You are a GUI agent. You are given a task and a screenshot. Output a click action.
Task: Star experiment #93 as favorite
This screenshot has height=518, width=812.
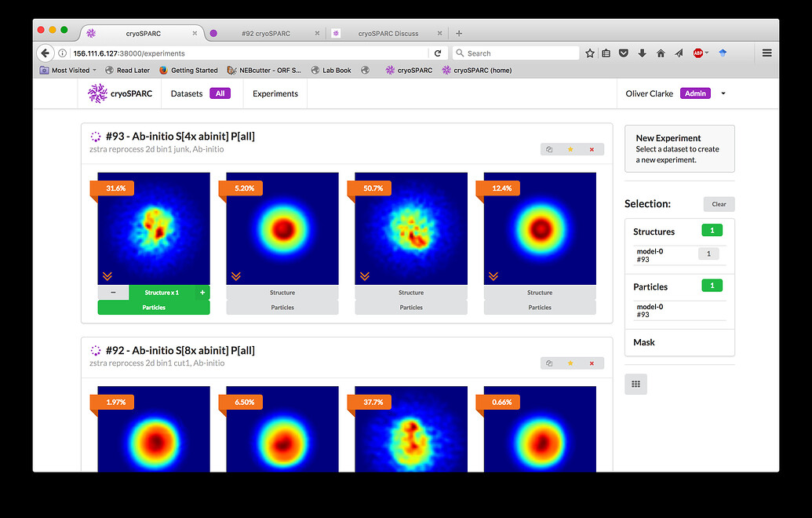tap(570, 149)
